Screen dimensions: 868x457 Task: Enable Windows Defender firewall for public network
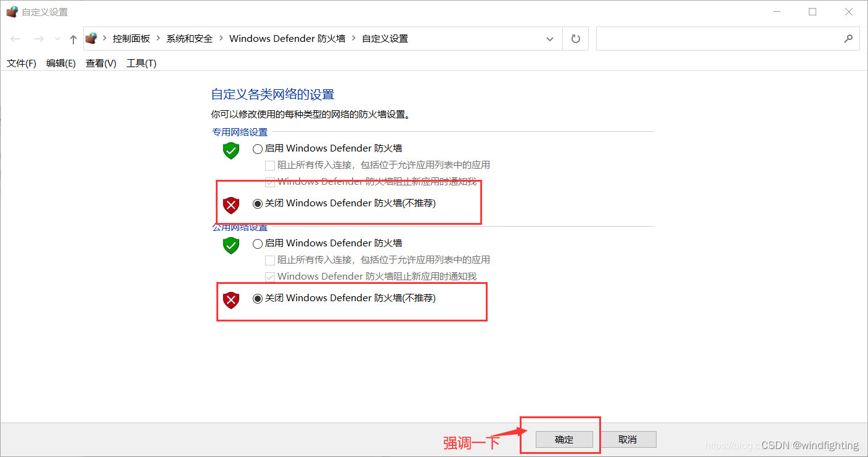point(257,243)
